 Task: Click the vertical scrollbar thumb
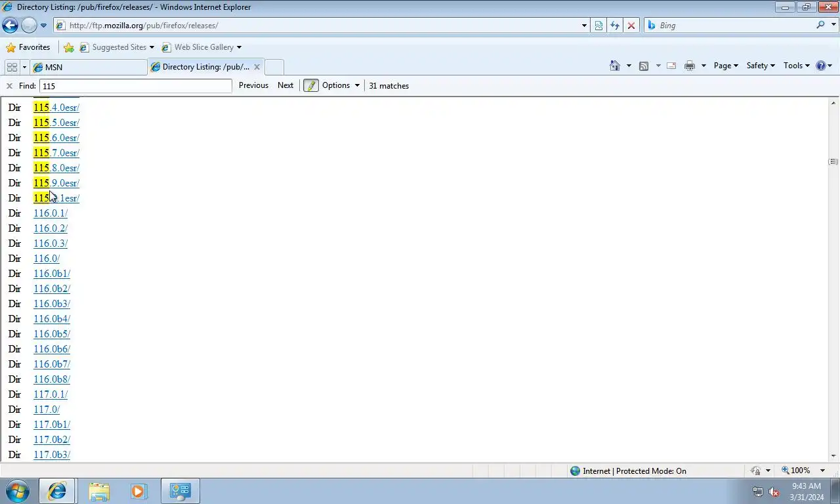(x=833, y=161)
